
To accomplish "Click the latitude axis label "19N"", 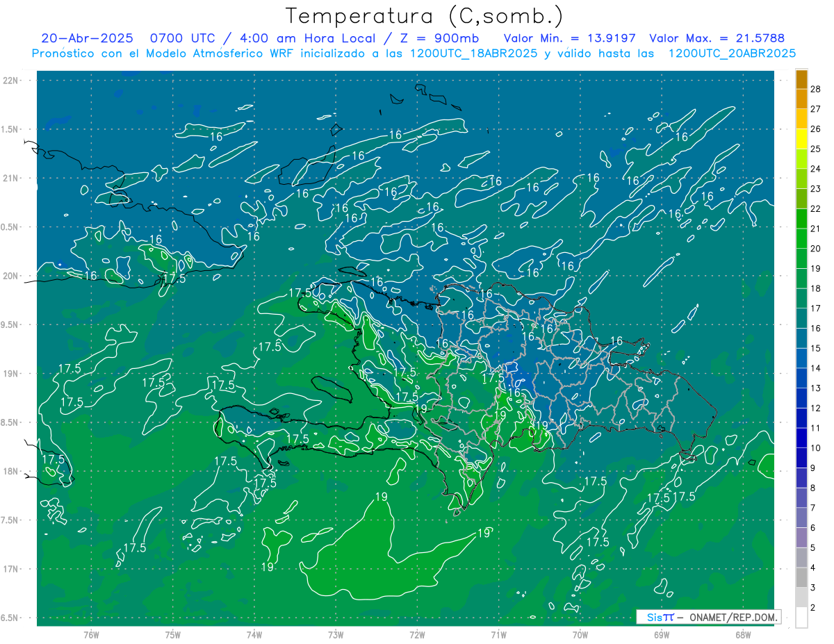I will click(10, 374).
